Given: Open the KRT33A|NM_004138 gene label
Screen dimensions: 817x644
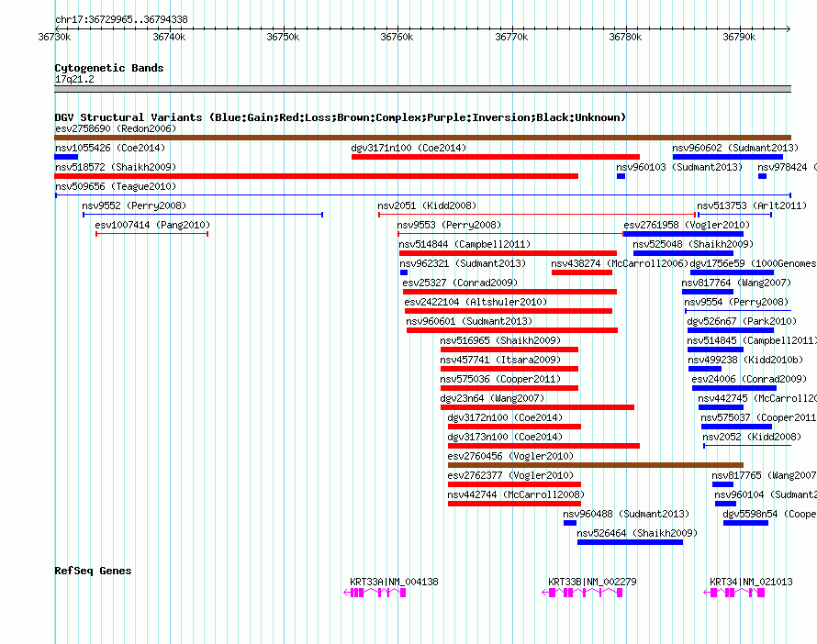Looking at the screenshot, I should tap(394, 582).
